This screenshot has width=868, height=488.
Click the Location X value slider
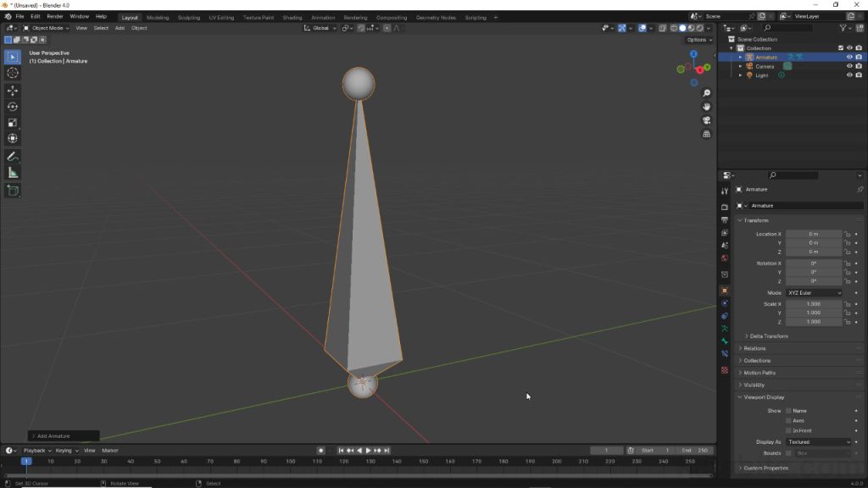pyautogui.click(x=812, y=234)
